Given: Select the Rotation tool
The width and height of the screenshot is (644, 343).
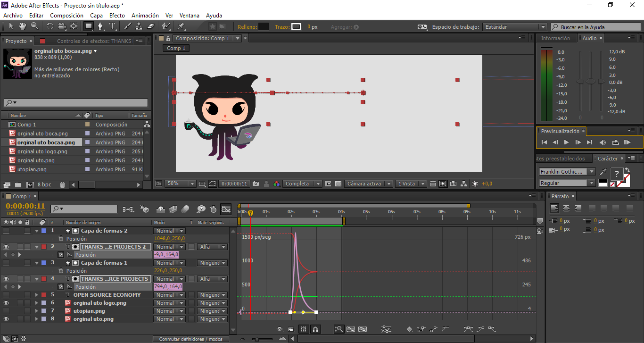Looking at the screenshot, I should click(50, 26).
